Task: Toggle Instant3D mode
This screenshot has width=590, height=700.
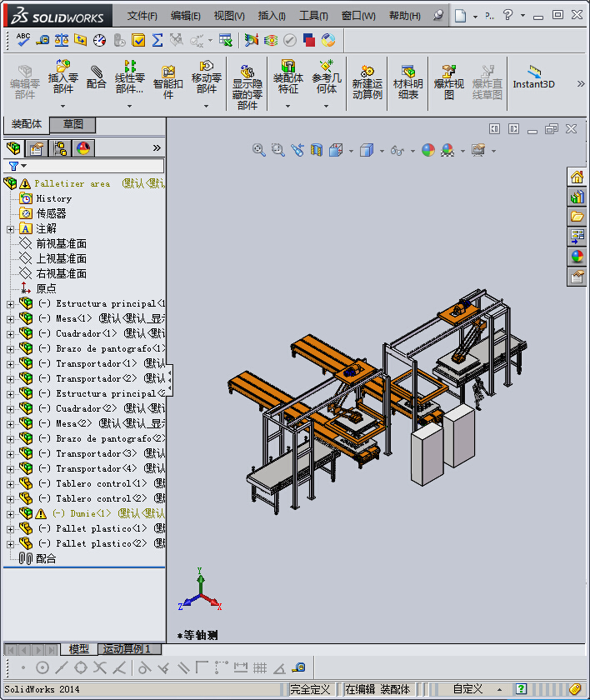Action: point(534,77)
